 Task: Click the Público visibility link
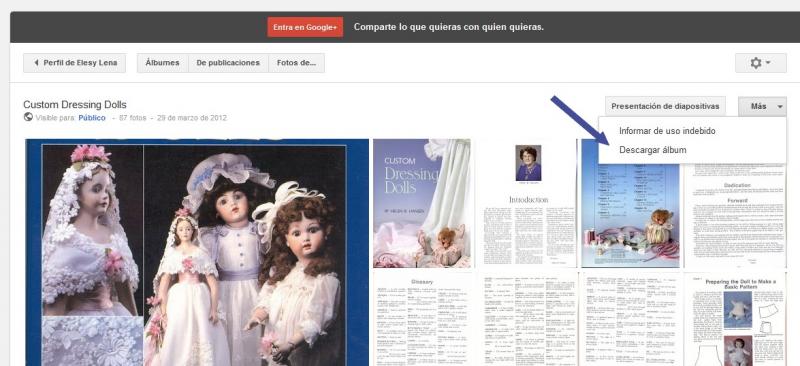(x=92, y=118)
